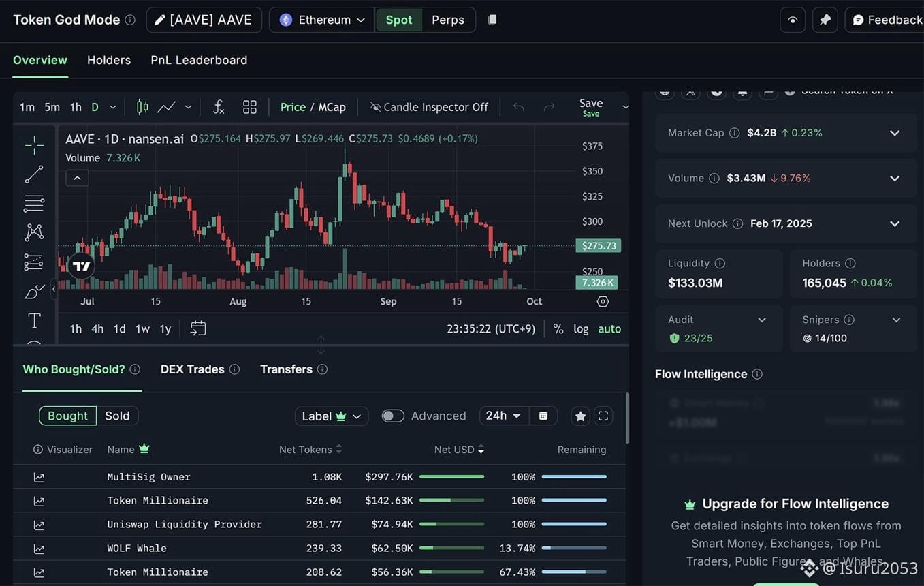Screen dimensions: 924x586
Task: Open the Holders tab
Action: tap(109, 60)
